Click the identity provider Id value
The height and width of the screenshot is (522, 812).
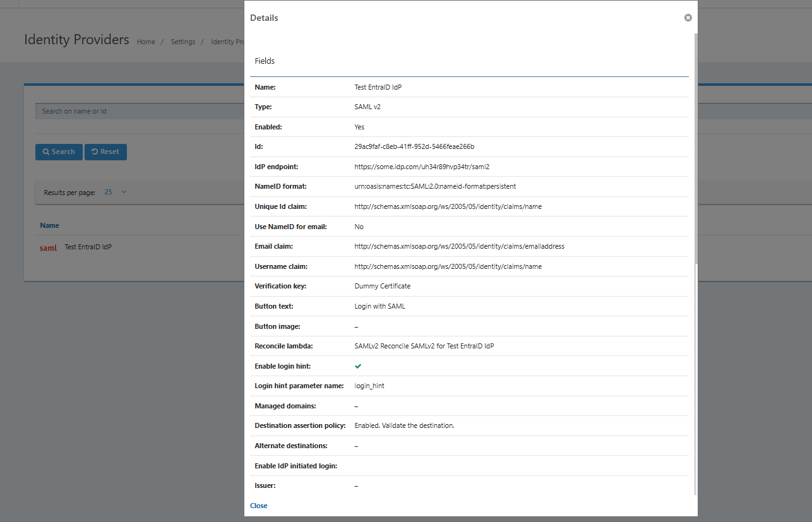[414, 146]
